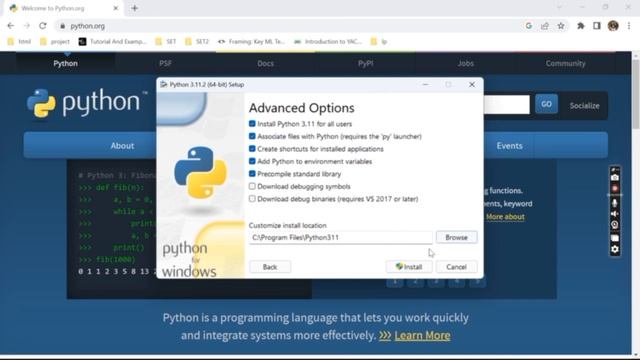640x360 pixels.
Task: Click the browser back arrow
Action: point(11,26)
